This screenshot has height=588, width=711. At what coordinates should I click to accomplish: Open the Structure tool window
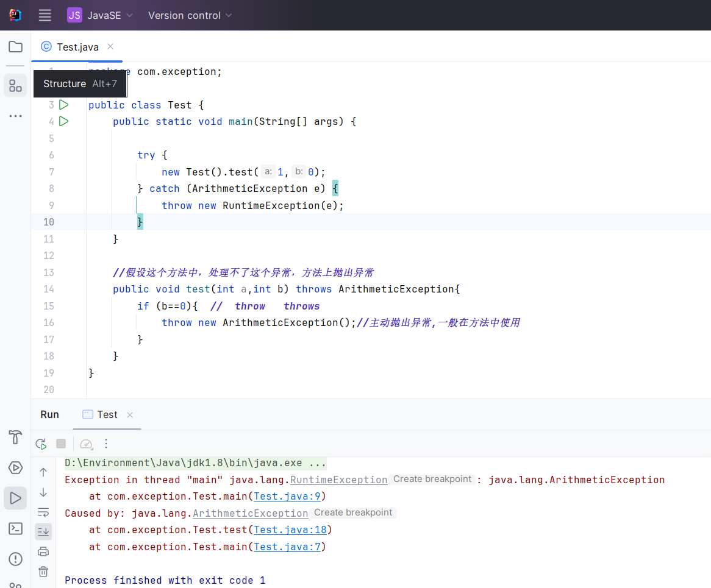(x=15, y=86)
